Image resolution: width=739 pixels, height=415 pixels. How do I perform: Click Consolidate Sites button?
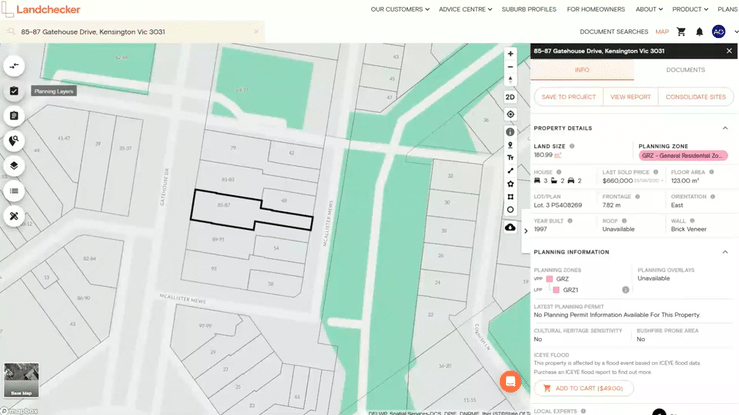pyautogui.click(x=696, y=97)
